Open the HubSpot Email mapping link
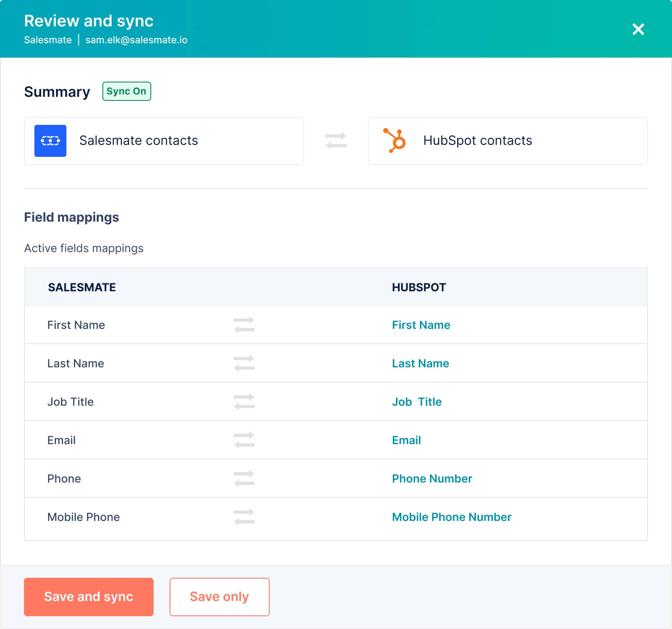The height and width of the screenshot is (629, 672). point(406,440)
